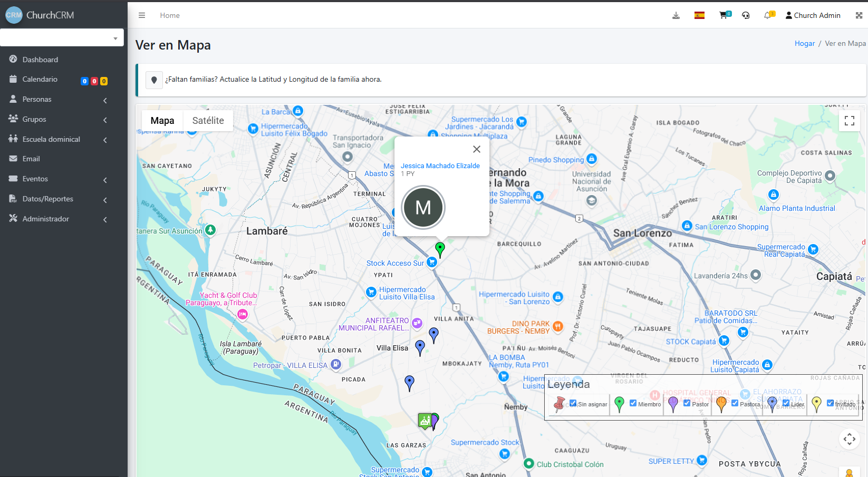
Task: Click the Hogar breadcrumb link
Action: (805, 43)
